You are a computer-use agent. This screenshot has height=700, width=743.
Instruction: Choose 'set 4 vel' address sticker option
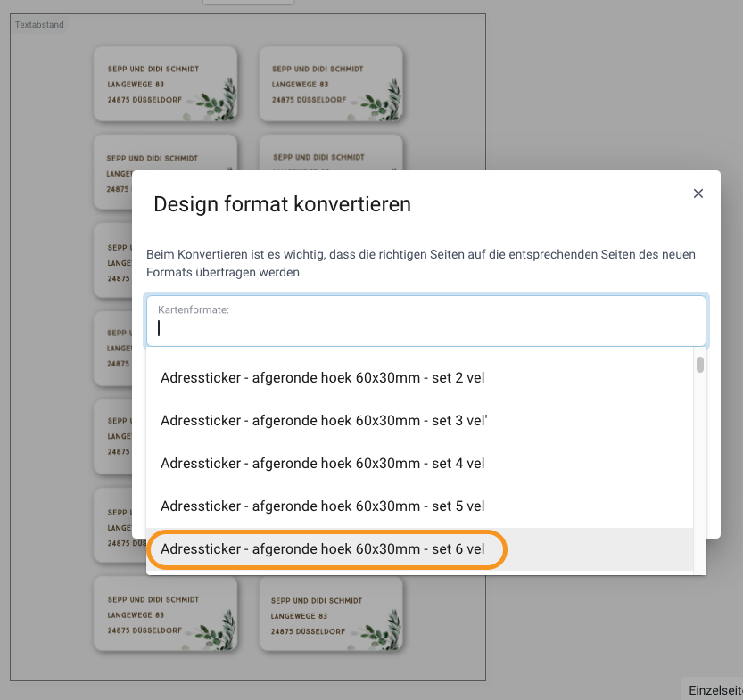[419, 463]
